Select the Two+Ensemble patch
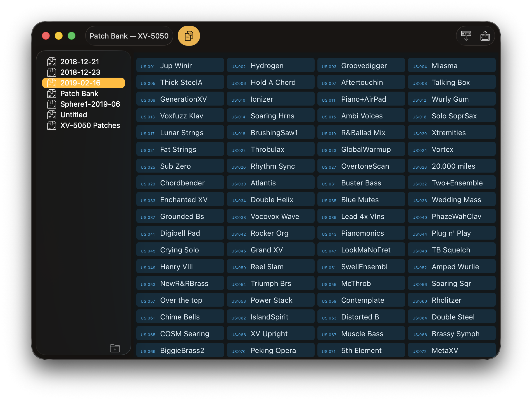This screenshot has width=532, height=401. click(x=452, y=183)
